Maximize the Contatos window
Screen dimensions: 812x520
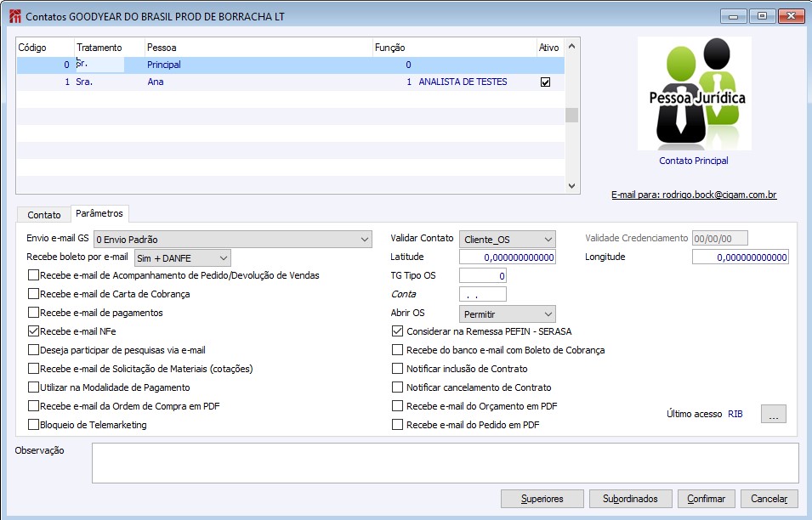click(762, 16)
